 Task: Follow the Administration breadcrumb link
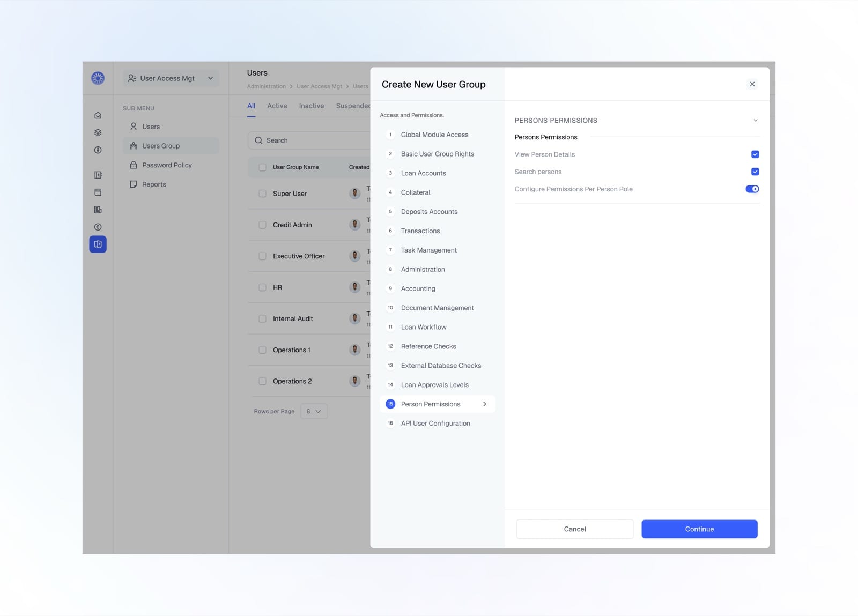(267, 86)
